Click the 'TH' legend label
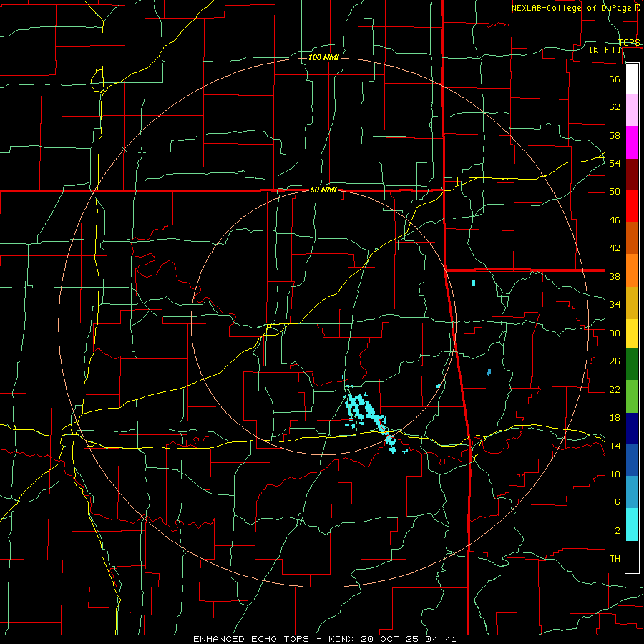 point(615,559)
